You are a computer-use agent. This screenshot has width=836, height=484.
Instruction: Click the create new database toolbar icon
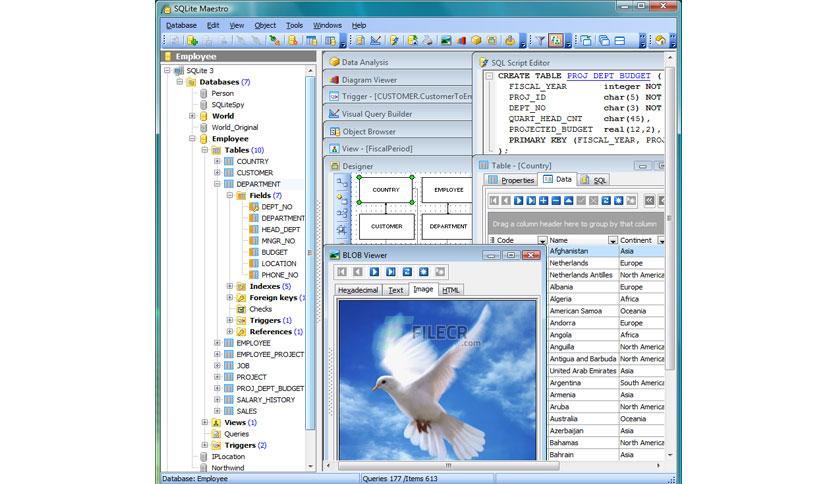tap(192, 41)
